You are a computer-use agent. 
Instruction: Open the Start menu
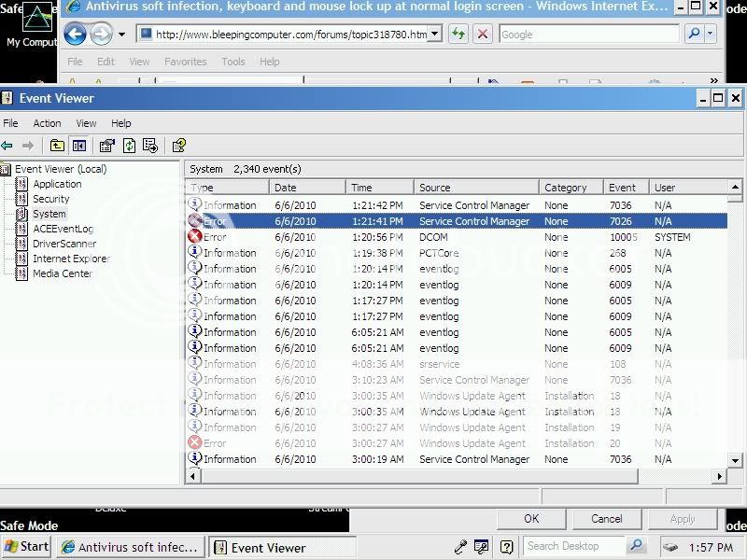pyautogui.click(x=27, y=547)
